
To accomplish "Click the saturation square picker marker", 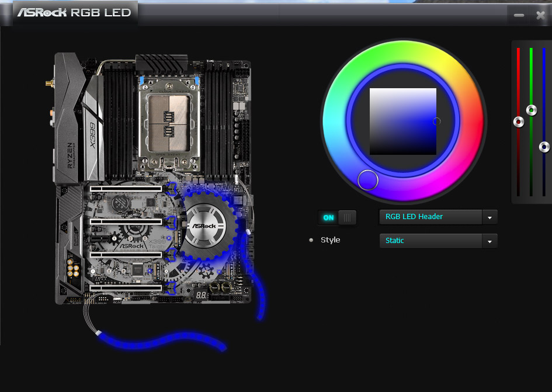I will click(x=436, y=121).
